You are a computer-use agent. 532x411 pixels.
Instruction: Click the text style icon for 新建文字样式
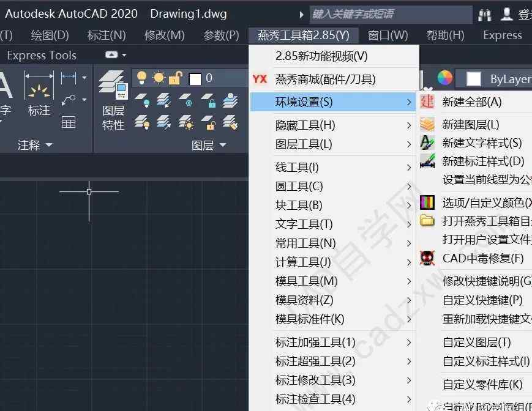[427, 143]
